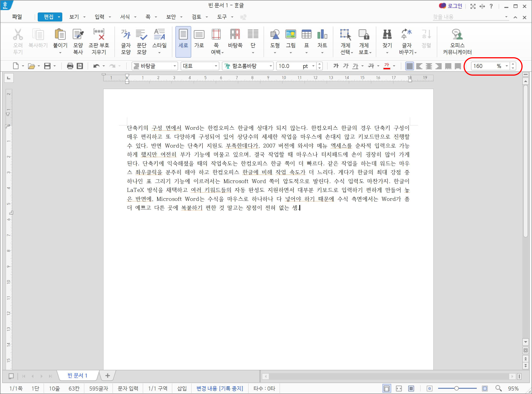The image size is (532, 394).
Task: Open 글자 모양 character formatting
Action: (x=126, y=41)
